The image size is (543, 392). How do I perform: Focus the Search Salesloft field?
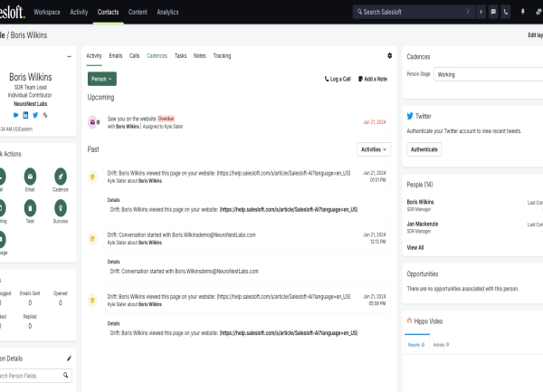tap(414, 12)
